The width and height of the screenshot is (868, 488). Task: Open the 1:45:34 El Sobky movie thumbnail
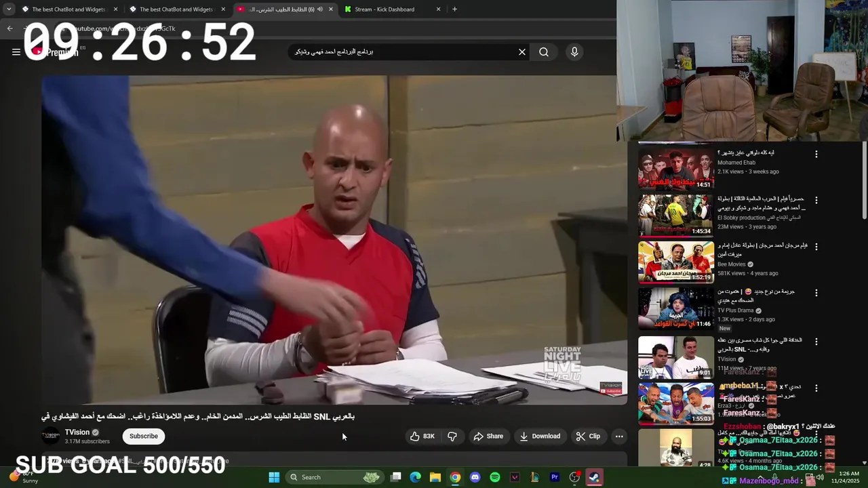pyautogui.click(x=676, y=216)
